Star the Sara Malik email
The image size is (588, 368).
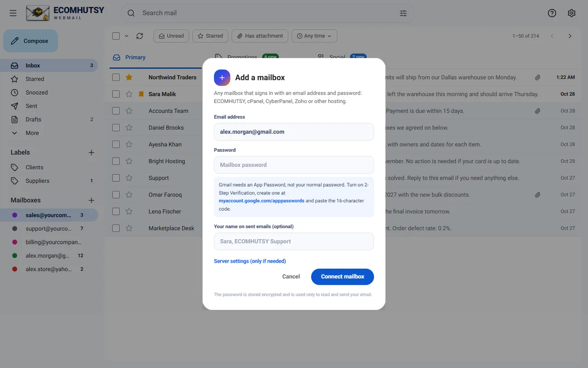[x=129, y=94]
